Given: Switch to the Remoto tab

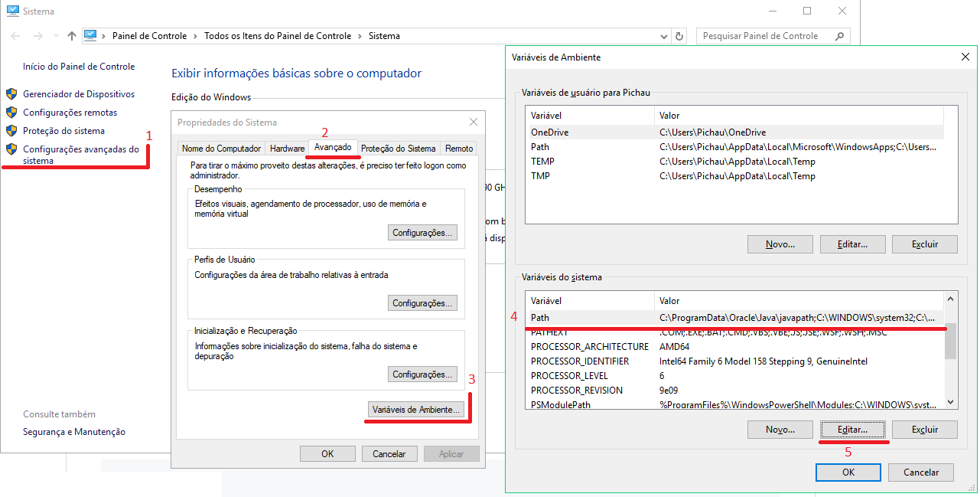Looking at the screenshot, I should pos(459,149).
